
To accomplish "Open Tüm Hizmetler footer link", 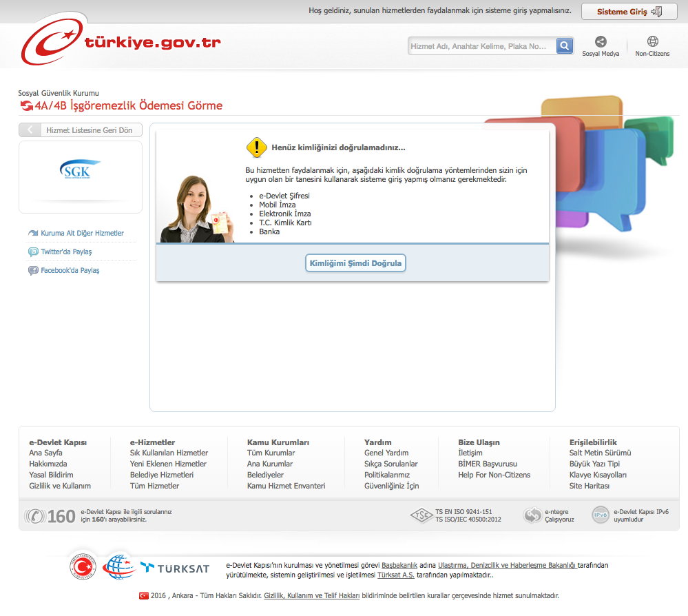I will point(154,486).
